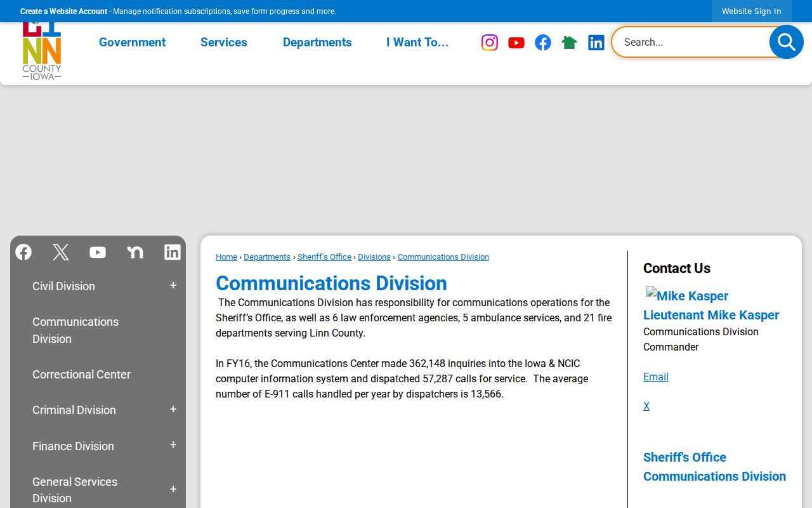
Task: Open sidebar X (Twitter) icon
Action: tap(61, 252)
